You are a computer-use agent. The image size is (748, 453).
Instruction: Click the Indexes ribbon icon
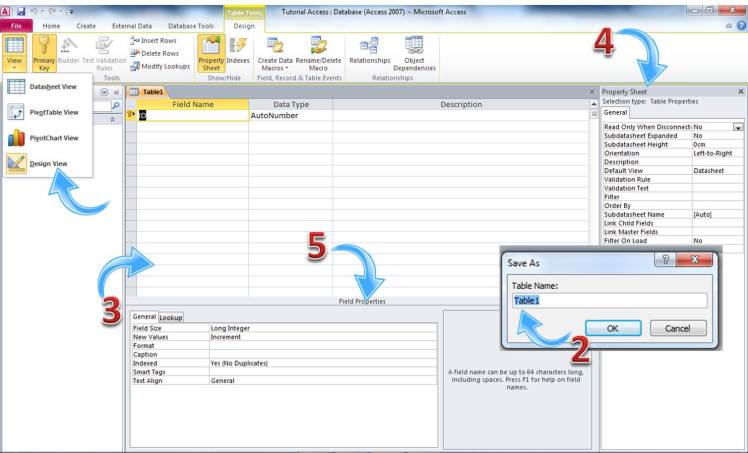click(238, 52)
